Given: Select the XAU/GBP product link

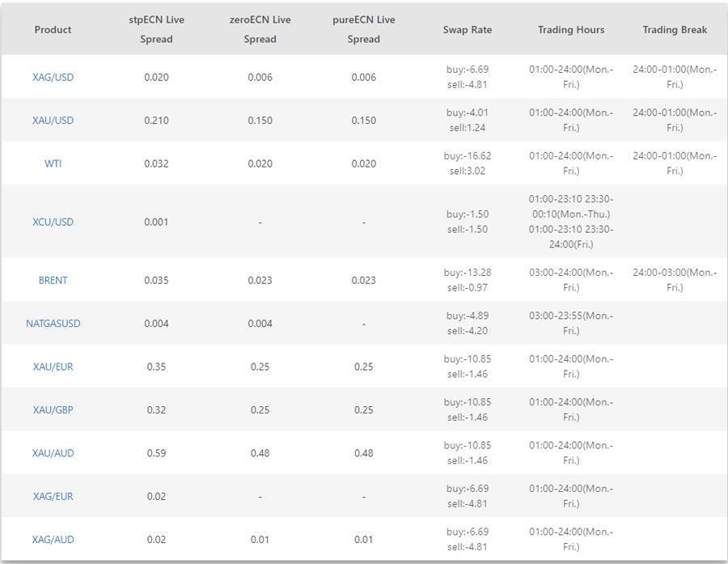Looking at the screenshot, I should tap(53, 410).
